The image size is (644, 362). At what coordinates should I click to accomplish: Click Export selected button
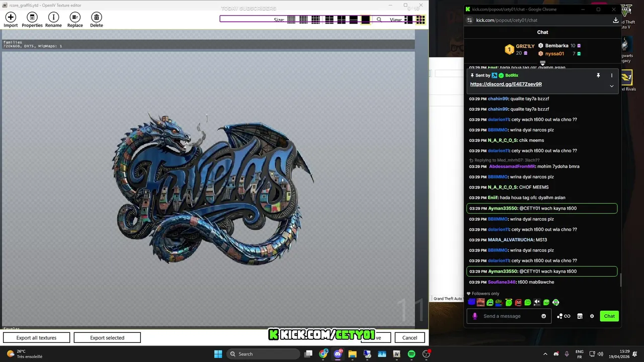[x=107, y=338]
